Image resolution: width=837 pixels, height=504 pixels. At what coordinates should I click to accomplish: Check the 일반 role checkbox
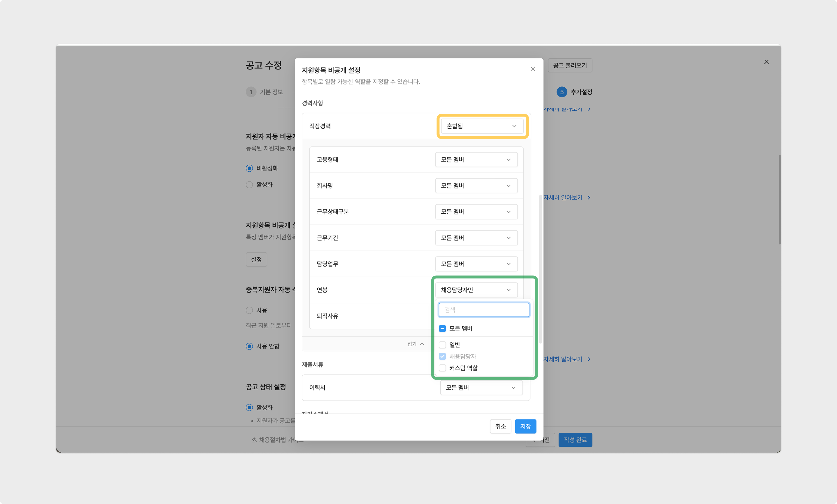[442, 345]
